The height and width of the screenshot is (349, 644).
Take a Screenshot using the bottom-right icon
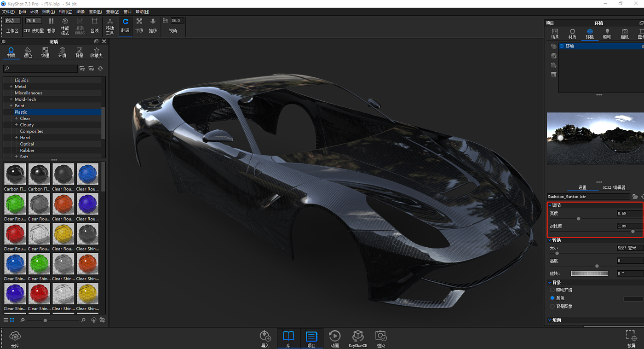click(x=631, y=336)
